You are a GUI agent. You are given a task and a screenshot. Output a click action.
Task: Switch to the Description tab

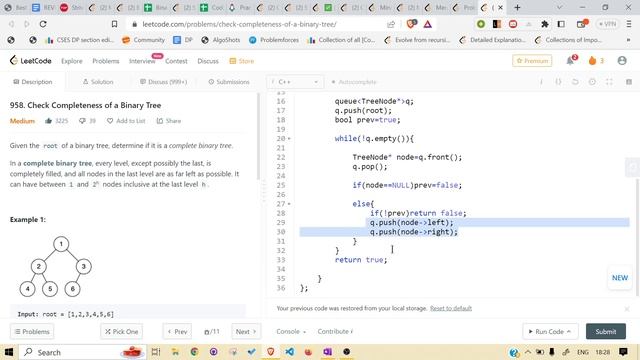(x=33, y=82)
